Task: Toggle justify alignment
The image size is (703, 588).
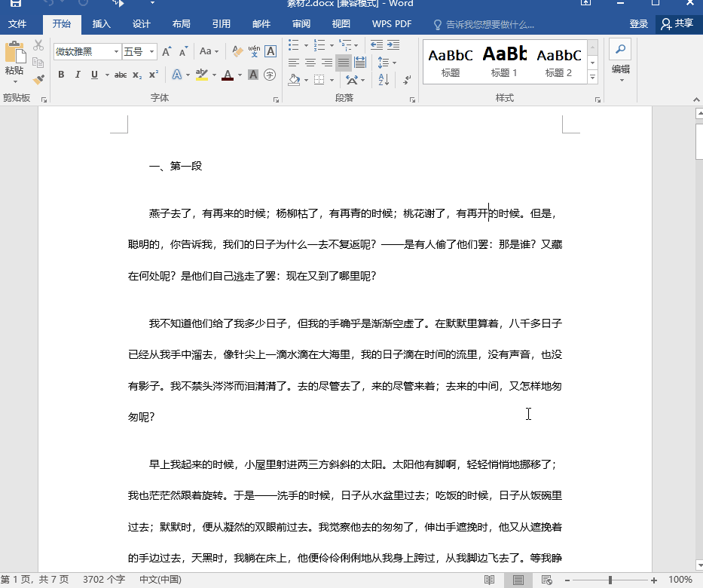Action: tap(344, 63)
